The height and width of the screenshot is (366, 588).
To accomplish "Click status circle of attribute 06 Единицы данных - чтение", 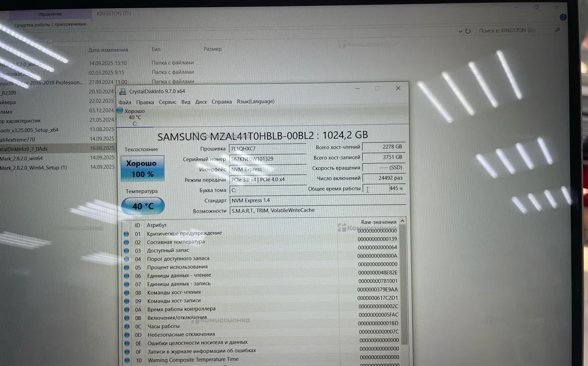I will coord(126,276).
